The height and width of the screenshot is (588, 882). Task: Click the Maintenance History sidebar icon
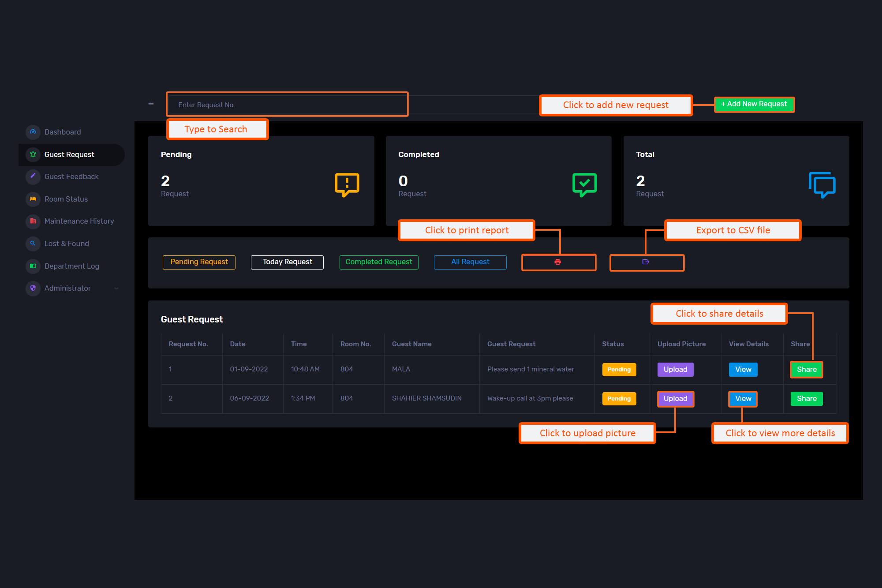click(x=33, y=221)
